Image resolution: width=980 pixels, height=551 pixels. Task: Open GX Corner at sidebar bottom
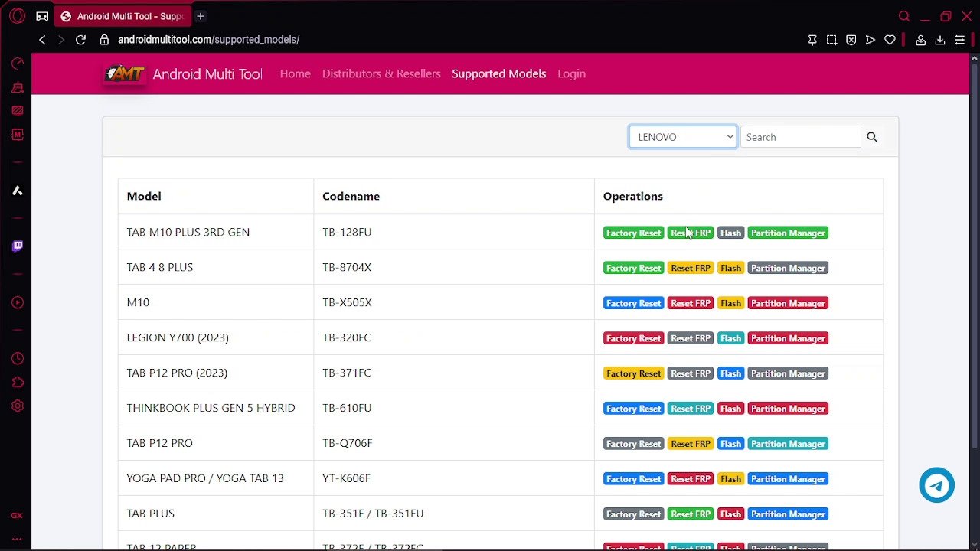click(x=17, y=516)
